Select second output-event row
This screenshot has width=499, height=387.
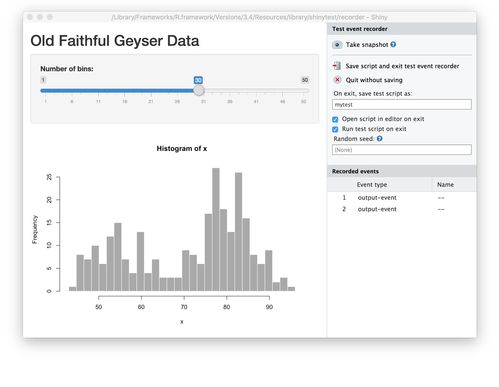(402, 209)
